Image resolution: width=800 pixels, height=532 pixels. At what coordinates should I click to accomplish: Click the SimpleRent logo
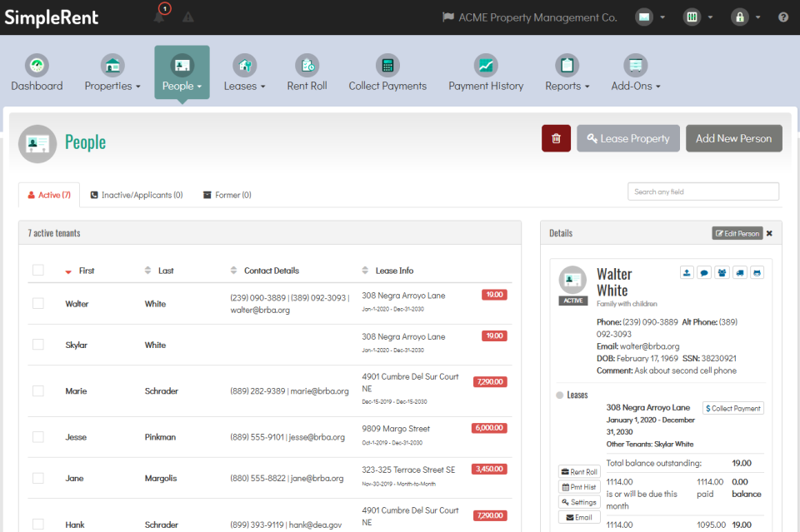[x=51, y=17]
